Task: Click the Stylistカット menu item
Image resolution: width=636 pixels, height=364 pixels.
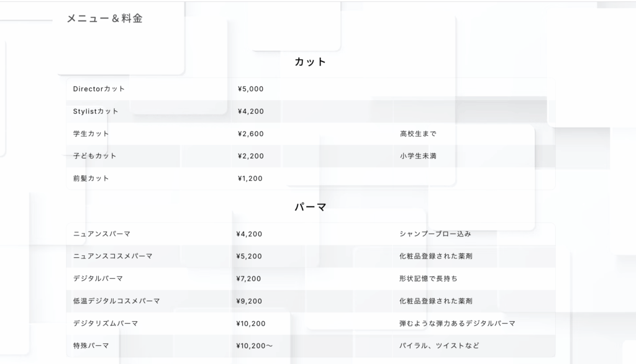Action: [x=96, y=111]
